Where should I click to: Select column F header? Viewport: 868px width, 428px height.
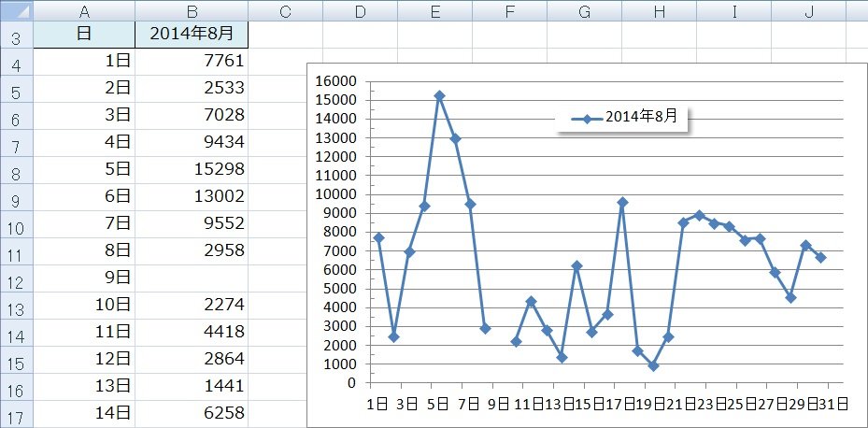tap(510, 10)
